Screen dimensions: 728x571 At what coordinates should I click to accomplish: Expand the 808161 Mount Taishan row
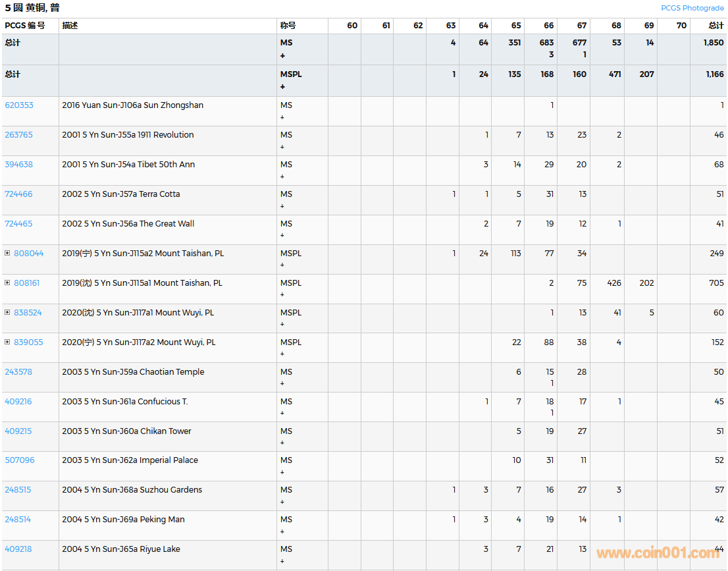coord(7,283)
